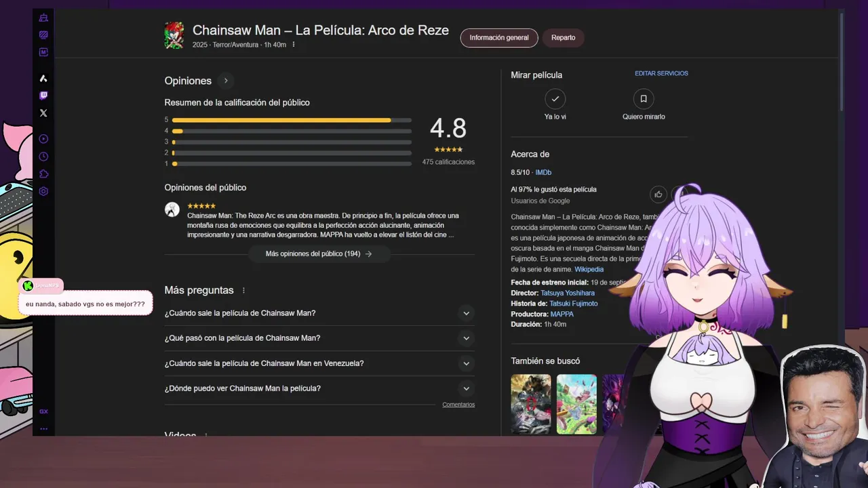
Task: Open Twitch panel in the sidebar
Action: point(43,96)
